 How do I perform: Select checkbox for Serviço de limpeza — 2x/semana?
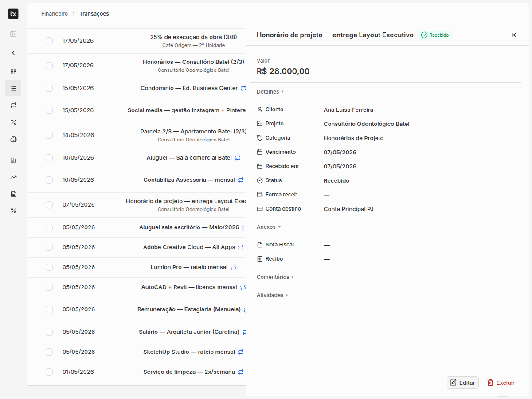point(49,372)
